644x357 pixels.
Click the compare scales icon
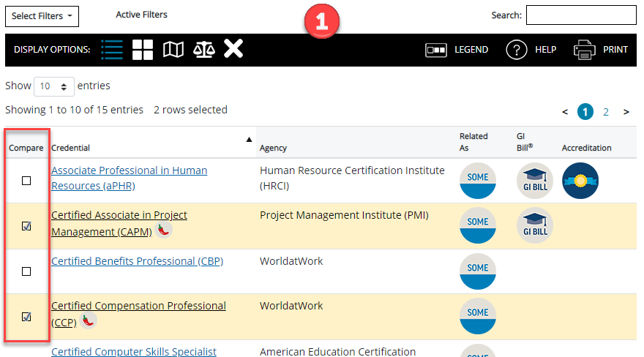[x=203, y=50]
